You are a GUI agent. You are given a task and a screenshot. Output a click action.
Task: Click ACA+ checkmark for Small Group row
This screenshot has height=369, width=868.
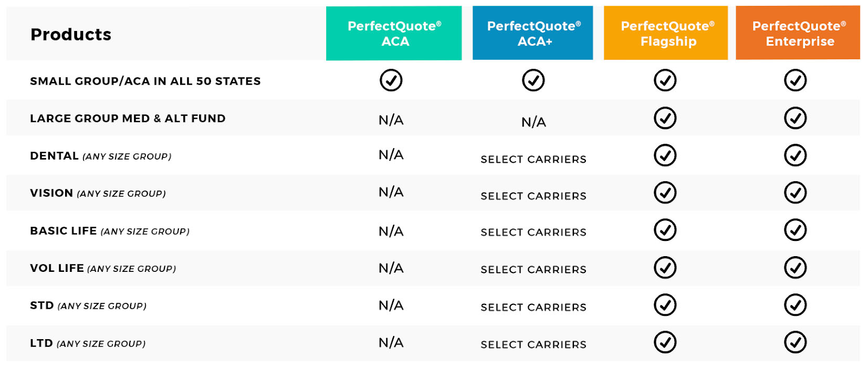click(533, 80)
